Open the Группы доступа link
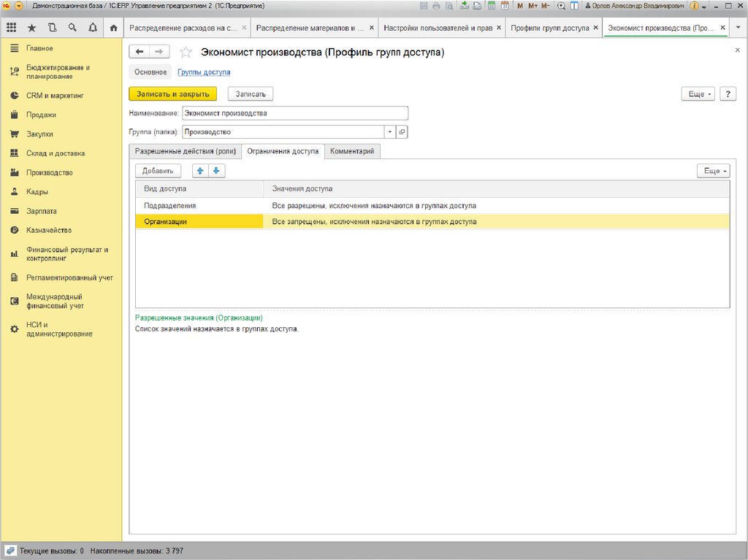 click(x=204, y=72)
